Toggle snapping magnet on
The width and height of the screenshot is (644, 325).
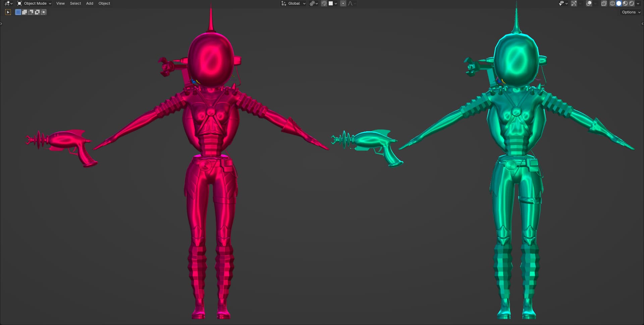tap(324, 3)
